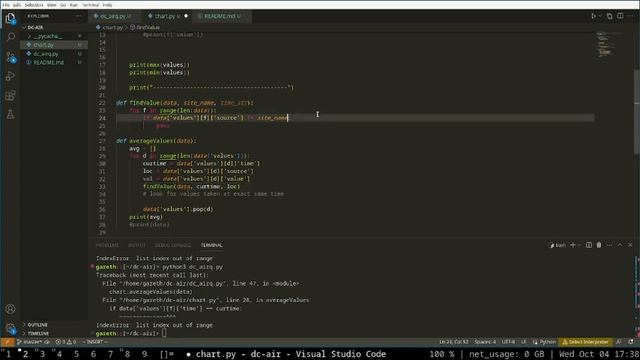This screenshot has height=360, width=640.
Task: Open the Go menu
Action: click(x=63, y=5)
